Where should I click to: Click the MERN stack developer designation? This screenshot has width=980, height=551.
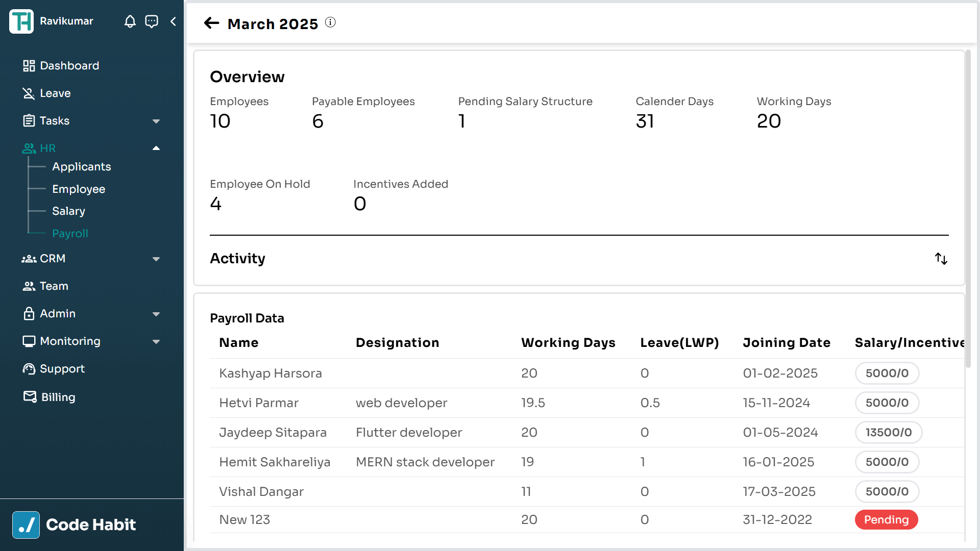[x=425, y=462]
